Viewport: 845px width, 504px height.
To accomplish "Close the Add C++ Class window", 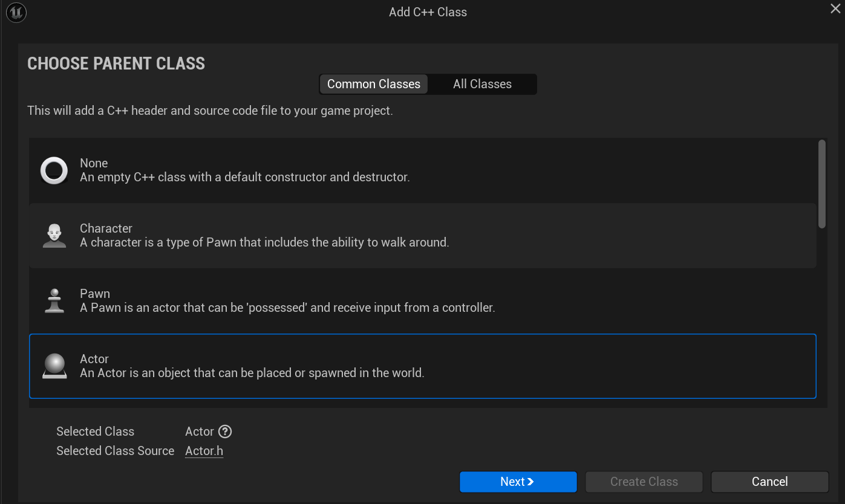I will pyautogui.click(x=835, y=8).
